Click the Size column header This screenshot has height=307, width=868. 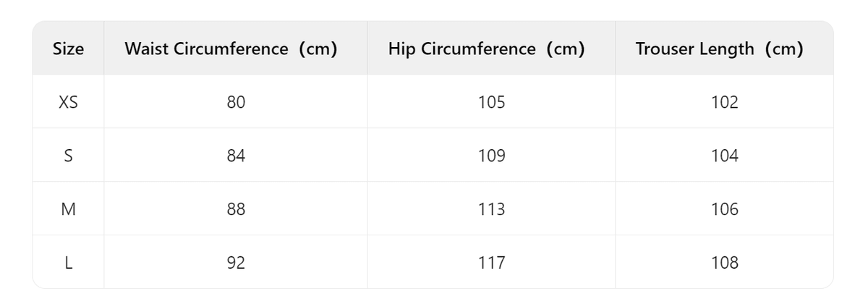pos(68,49)
